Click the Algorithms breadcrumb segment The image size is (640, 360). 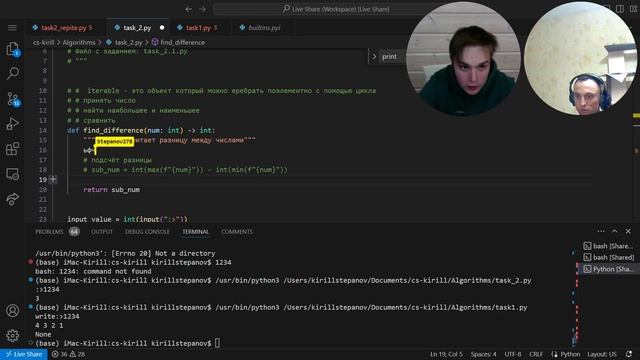pos(79,42)
